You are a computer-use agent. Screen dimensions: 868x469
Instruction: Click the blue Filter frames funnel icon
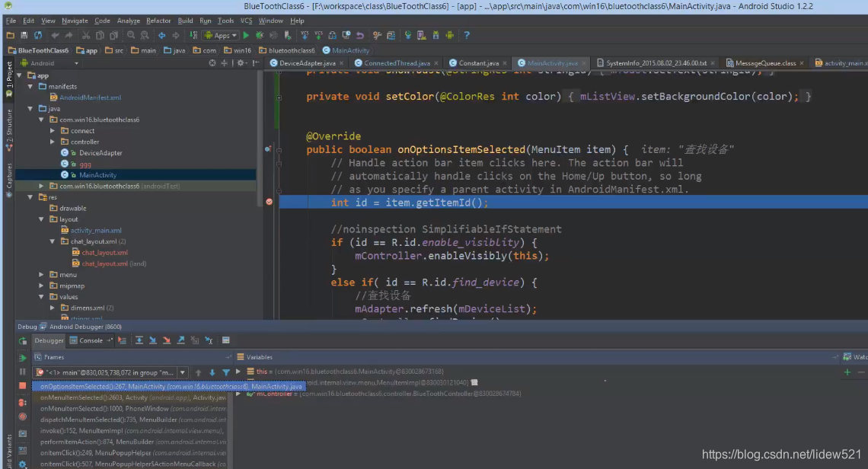[226, 372]
